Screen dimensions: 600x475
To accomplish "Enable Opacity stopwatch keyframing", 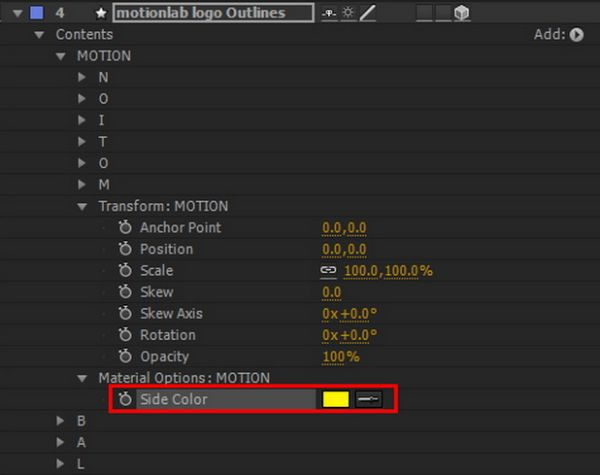I will [125, 356].
